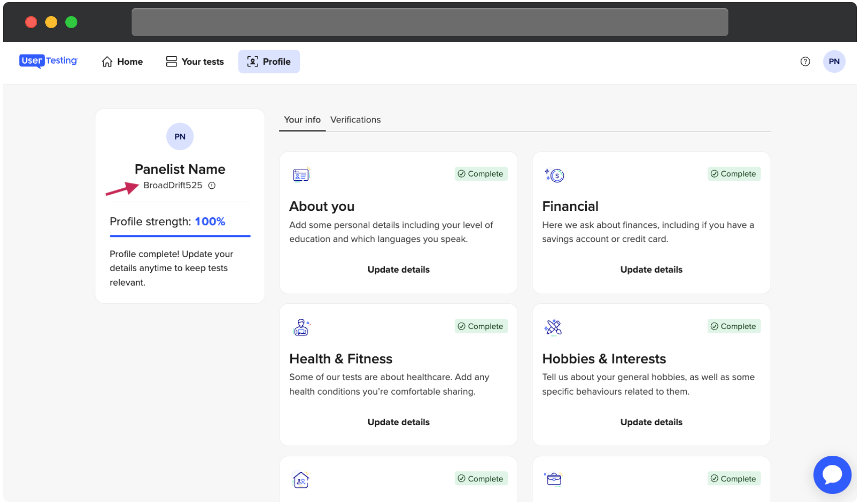
Task: Click Update details under About you
Action: (398, 270)
